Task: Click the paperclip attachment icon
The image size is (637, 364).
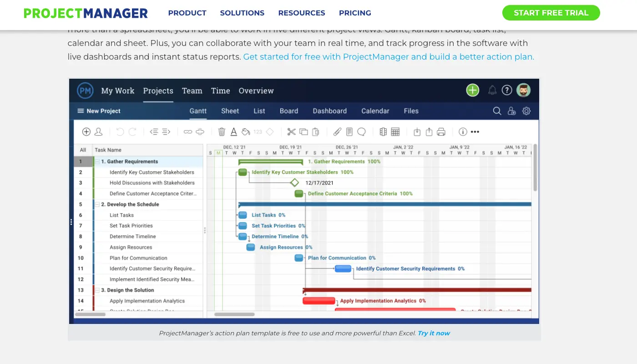Action: 337,132
